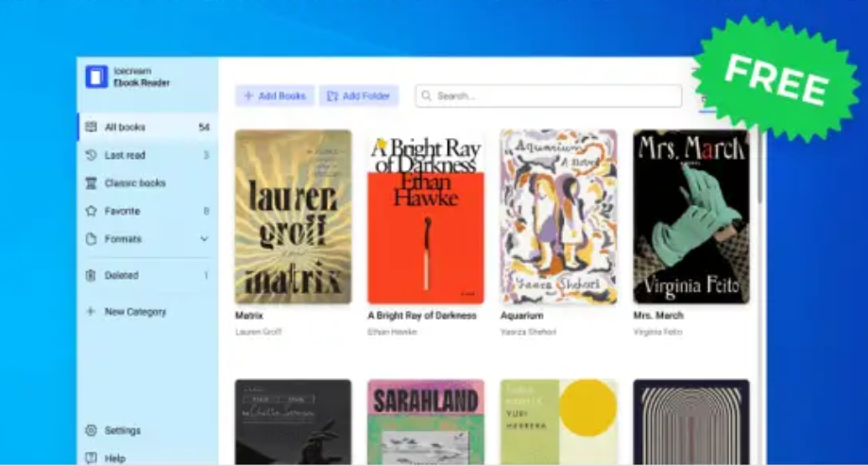Create a New Category
This screenshot has height=466, width=868.
click(x=147, y=311)
